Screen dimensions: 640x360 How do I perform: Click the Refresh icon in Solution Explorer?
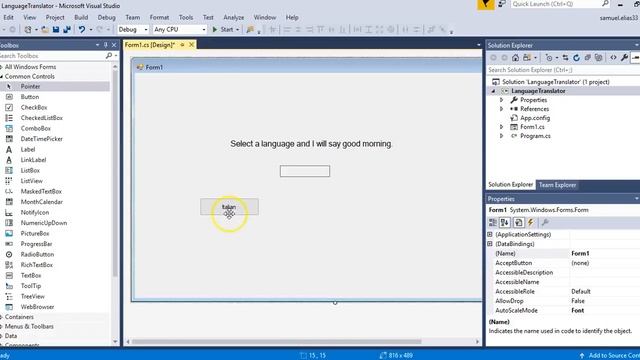[x=576, y=58]
